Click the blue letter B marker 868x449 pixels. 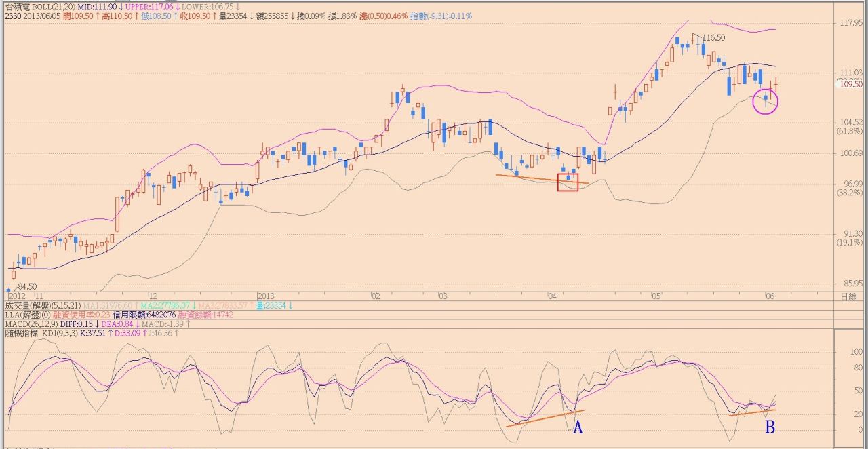click(x=770, y=427)
